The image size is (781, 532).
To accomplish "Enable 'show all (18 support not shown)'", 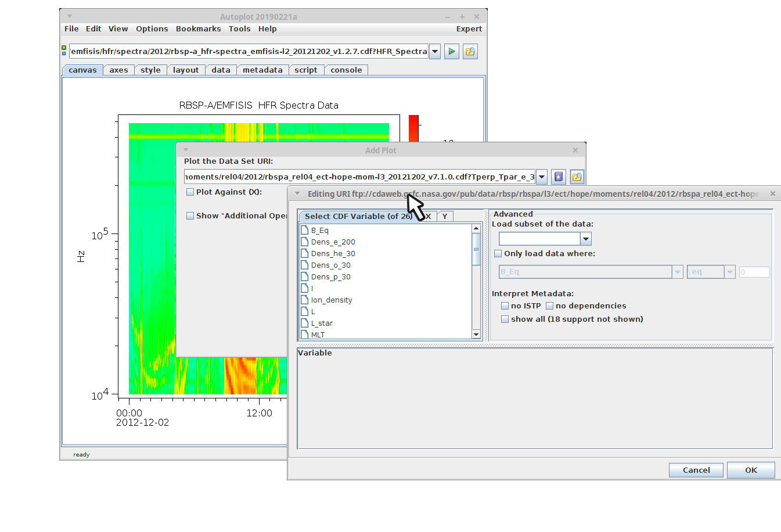I will (x=505, y=319).
